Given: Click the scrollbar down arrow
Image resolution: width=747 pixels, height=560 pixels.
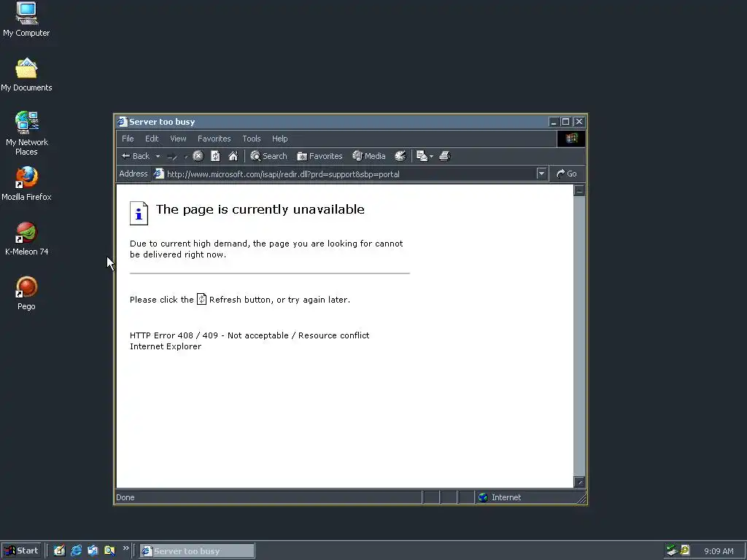Looking at the screenshot, I should point(579,483).
